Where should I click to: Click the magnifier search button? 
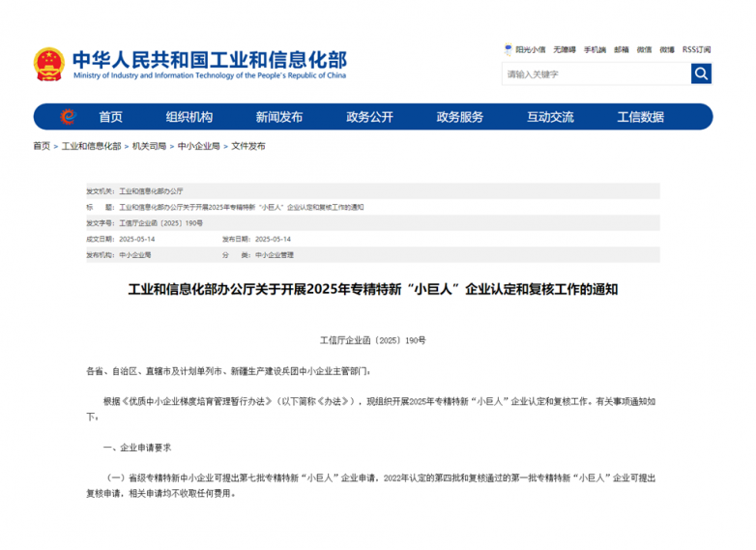point(701,73)
